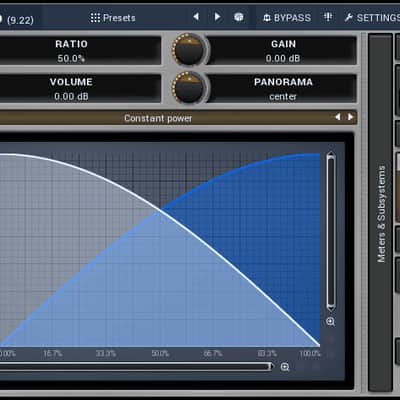Click the RATIO 50.0% field
The height and width of the screenshot is (400, 400).
pyautogui.click(x=80, y=51)
